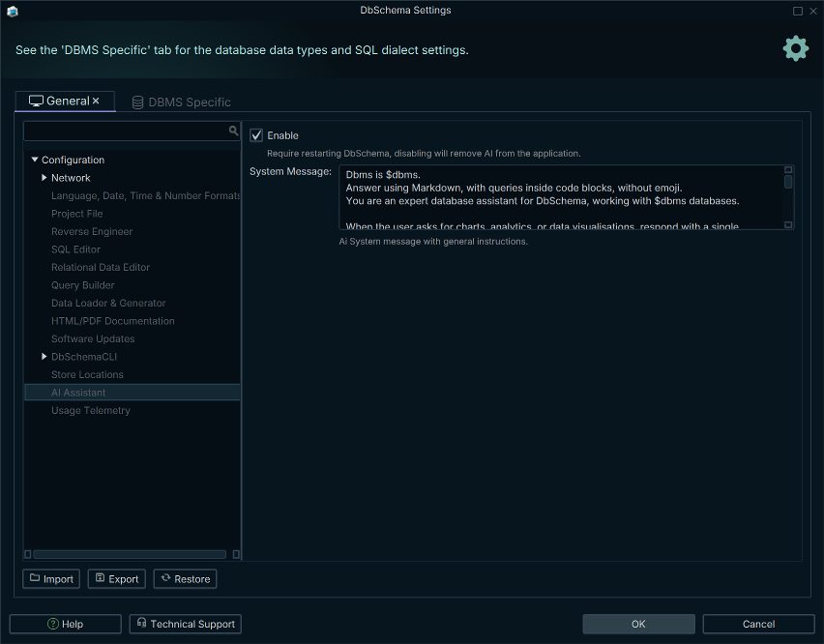The image size is (824, 644).
Task: Close the DbSchema Settings window
Action: pyautogui.click(x=813, y=11)
